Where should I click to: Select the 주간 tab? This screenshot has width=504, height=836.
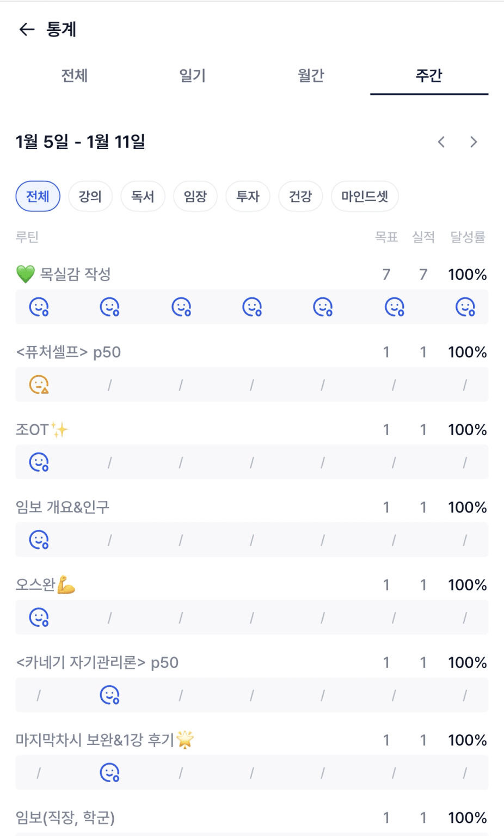pos(429,76)
